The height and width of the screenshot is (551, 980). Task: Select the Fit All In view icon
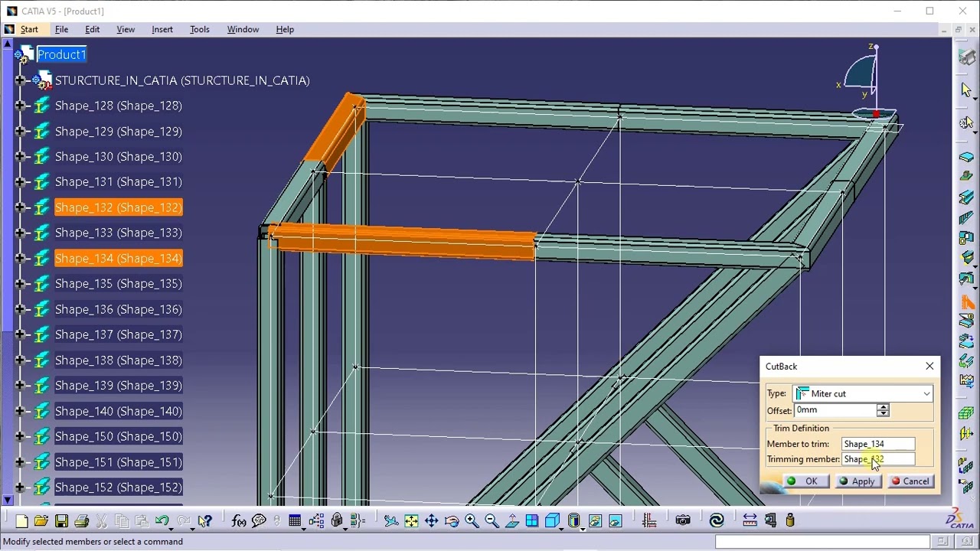pos(411,521)
